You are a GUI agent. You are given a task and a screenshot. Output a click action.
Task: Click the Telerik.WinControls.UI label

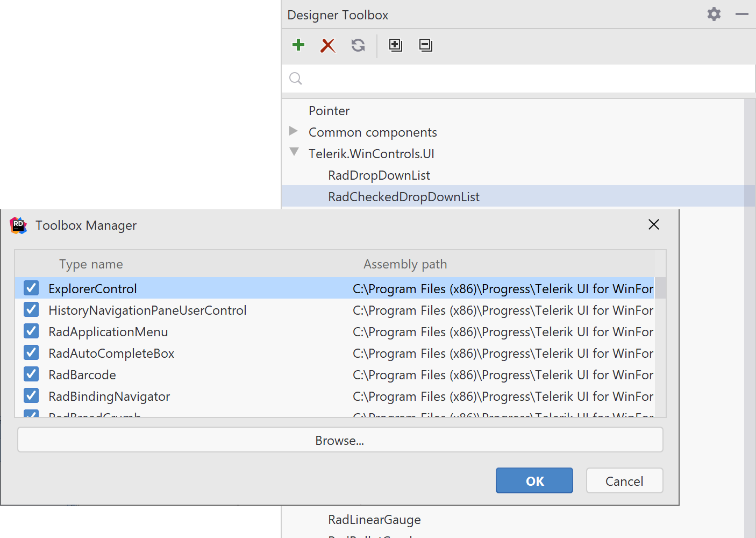click(x=372, y=154)
